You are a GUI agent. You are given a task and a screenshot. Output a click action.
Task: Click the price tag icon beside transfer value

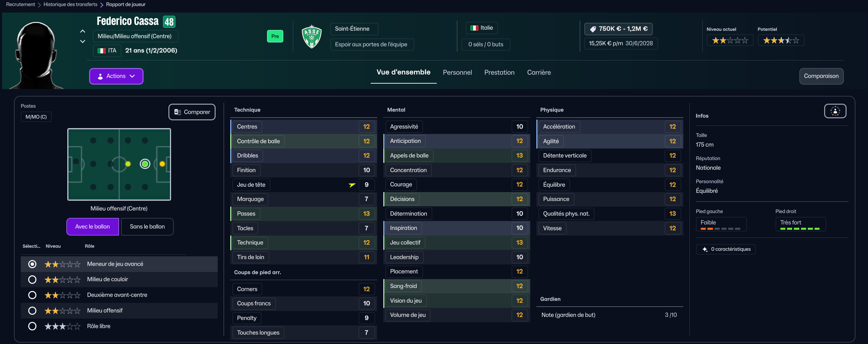[x=593, y=29]
